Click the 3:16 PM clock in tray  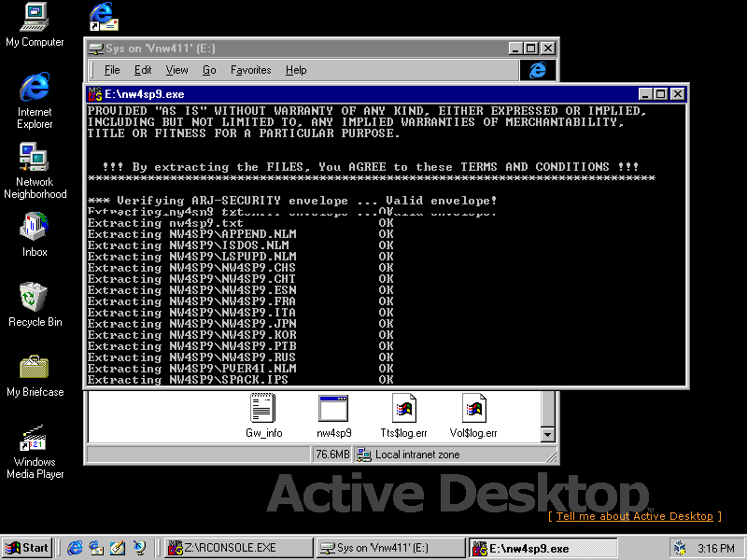click(x=716, y=548)
